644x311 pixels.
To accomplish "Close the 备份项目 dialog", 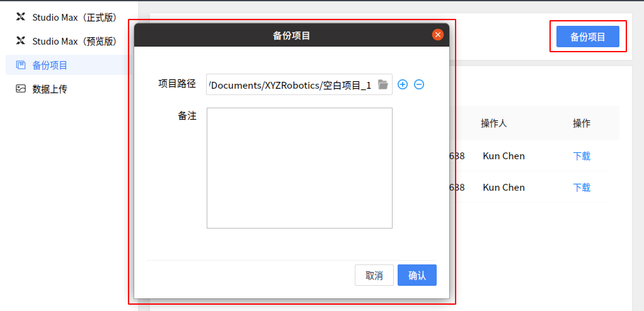I will pyautogui.click(x=438, y=35).
